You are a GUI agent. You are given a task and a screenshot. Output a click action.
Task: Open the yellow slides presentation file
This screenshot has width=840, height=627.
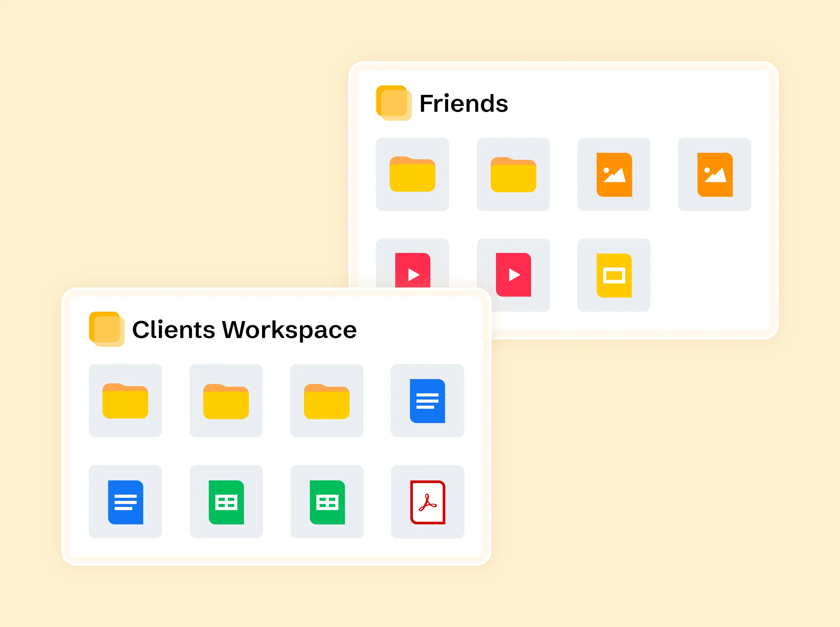click(614, 275)
